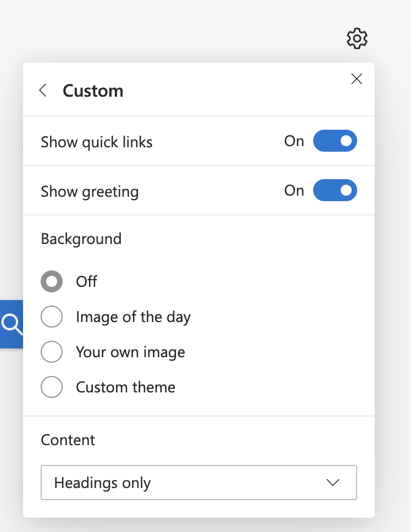Choose the Image of the day radio circle
411x532 pixels.
pyautogui.click(x=52, y=317)
